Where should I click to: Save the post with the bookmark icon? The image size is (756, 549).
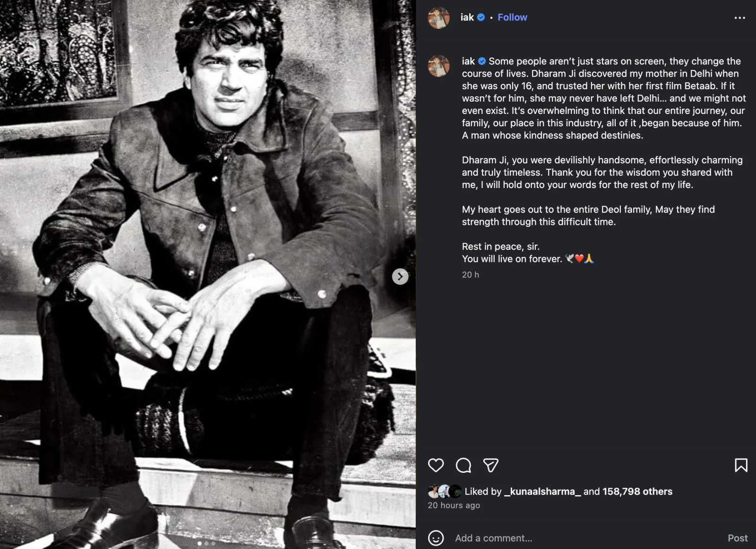[x=742, y=466]
